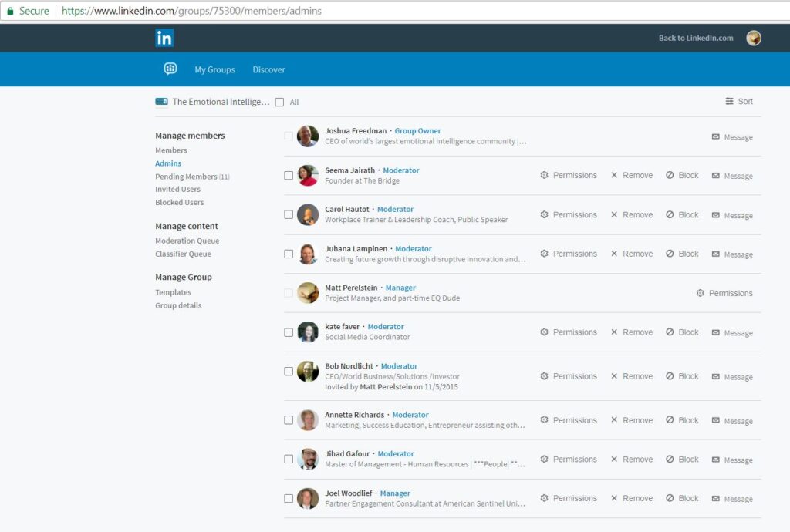This screenshot has height=532, width=790.
Task: Switch to the Discover tab
Action: tap(268, 70)
